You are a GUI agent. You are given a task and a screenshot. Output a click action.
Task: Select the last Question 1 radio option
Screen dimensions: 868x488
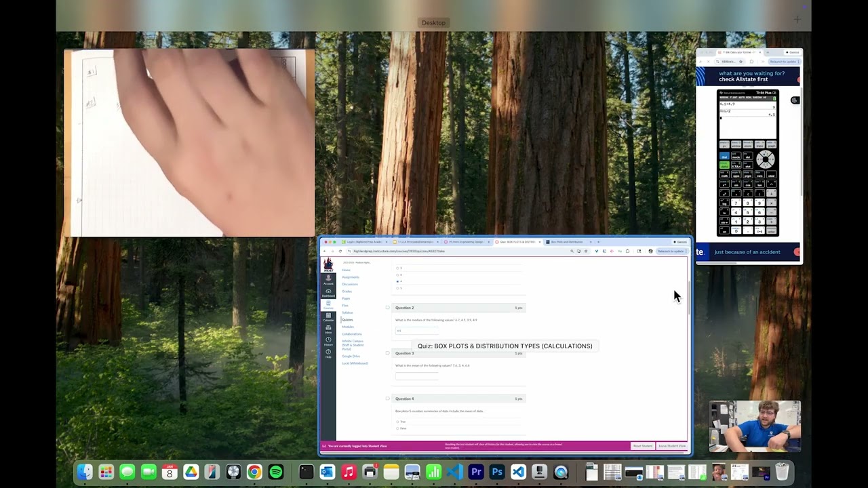coord(397,288)
